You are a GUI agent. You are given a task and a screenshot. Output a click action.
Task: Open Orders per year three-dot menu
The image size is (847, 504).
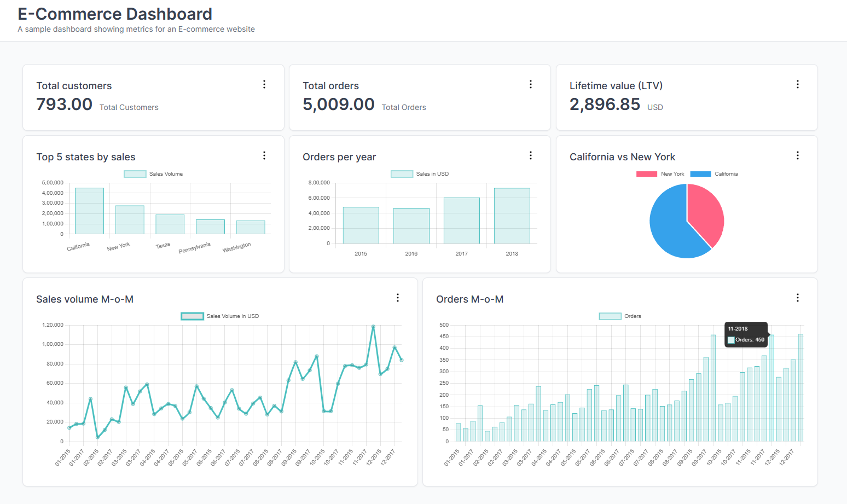pos(530,155)
